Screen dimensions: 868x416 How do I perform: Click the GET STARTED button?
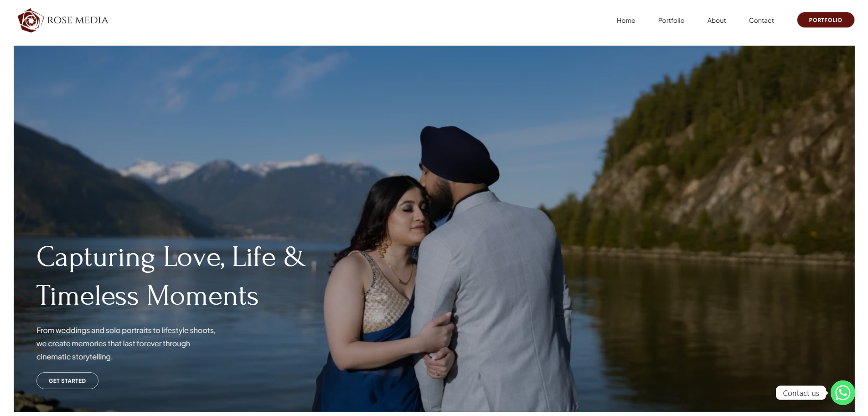click(67, 381)
